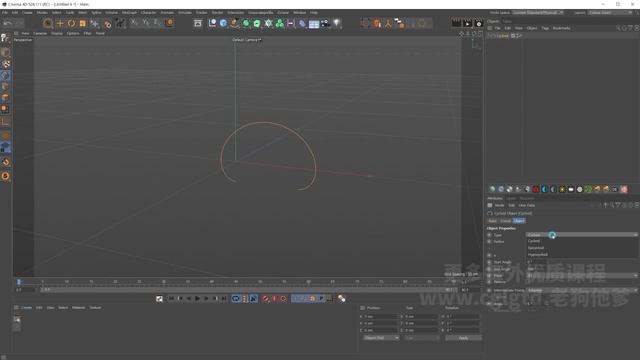Screen dimensions: 640x360
Task: Go to start of animation
Action: coord(171,299)
